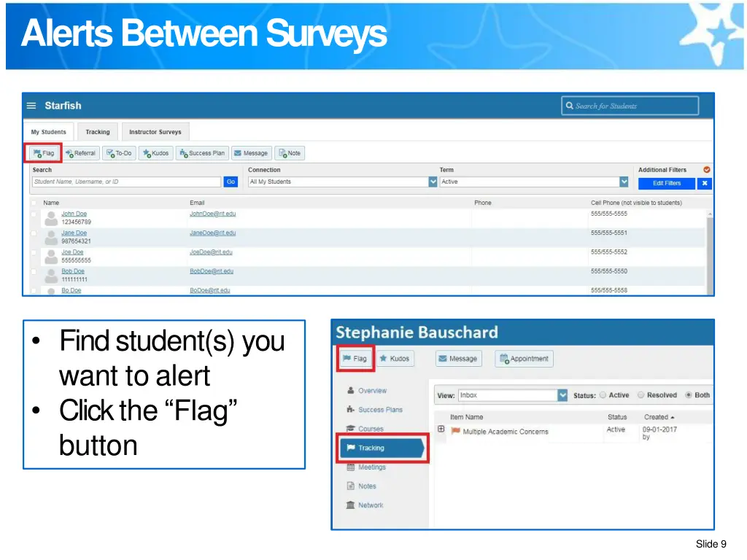Email JaneDoe@rit.edu
Viewport: 747px width, 560px height.
pyautogui.click(x=212, y=233)
